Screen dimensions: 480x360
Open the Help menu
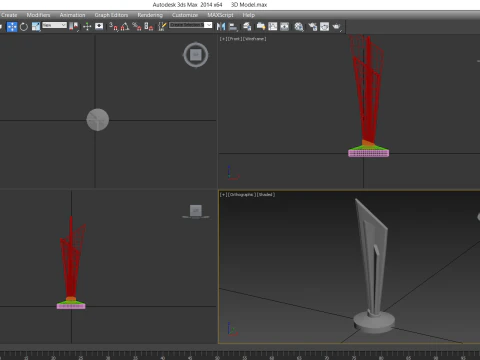249,15
